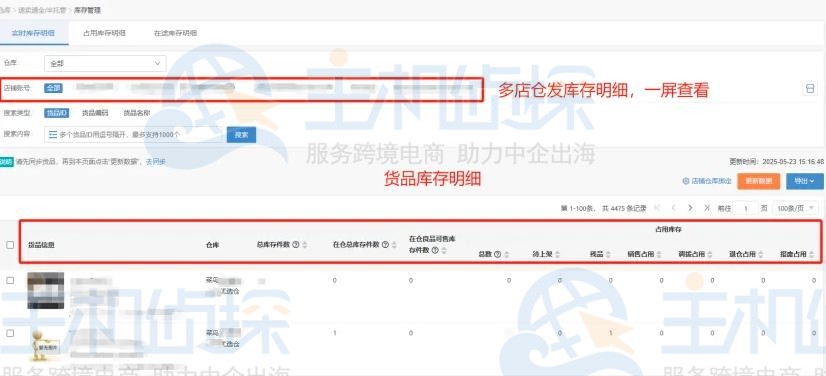This screenshot has height=376, width=826.
Task: Click the 仓库 column header
Action: point(212,245)
